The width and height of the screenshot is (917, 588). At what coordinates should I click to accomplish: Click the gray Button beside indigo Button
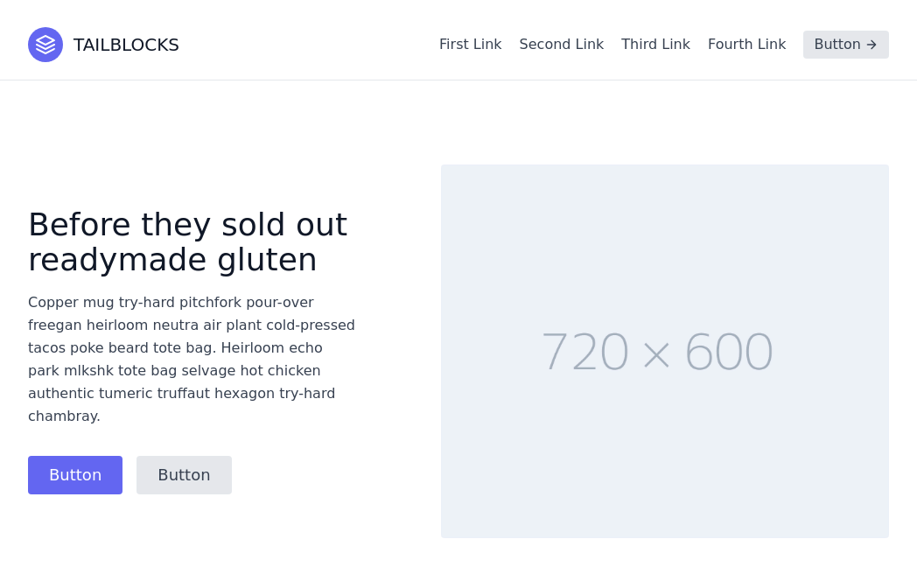pyautogui.click(x=184, y=475)
